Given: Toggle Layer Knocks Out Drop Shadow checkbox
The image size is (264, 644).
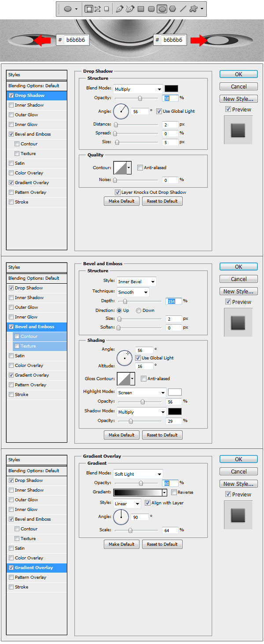Looking at the screenshot, I should [117, 192].
